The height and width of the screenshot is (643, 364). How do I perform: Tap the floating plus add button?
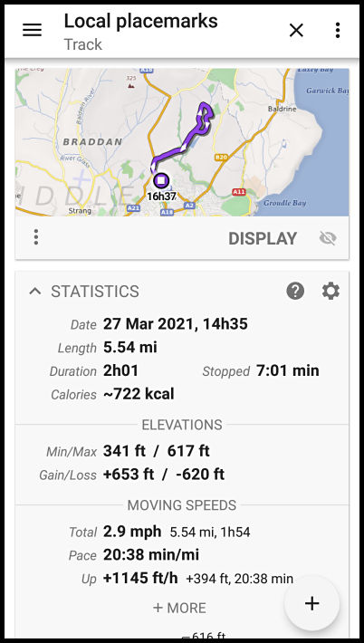coord(312,603)
